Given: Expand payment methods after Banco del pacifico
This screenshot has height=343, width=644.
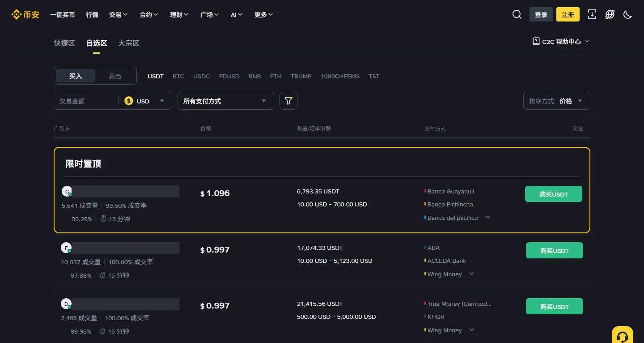Looking at the screenshot, I should coord(488,217).
